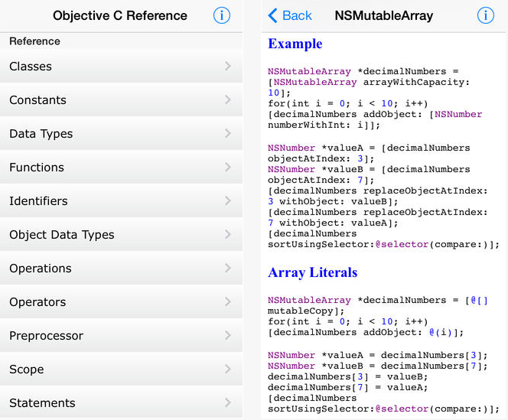Image resolution: width=508 pixels, height=420 pixels.
Task: Click the Example heading
Action: pos(295,44)
